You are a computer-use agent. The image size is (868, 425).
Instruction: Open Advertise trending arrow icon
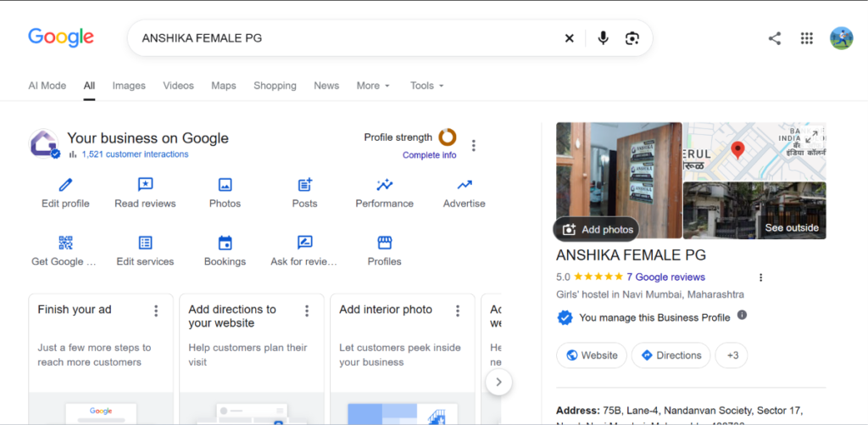[x=464, y=185]
